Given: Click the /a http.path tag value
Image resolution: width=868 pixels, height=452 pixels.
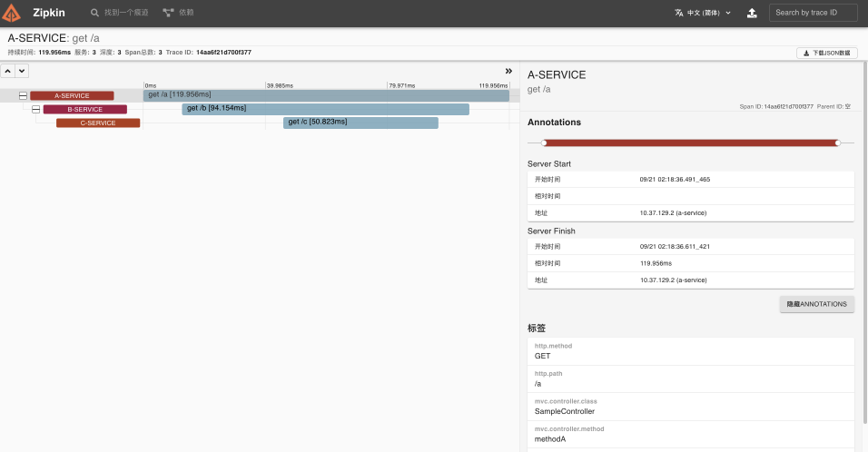Looking at the screenshot, I should (x=538, y=384).
